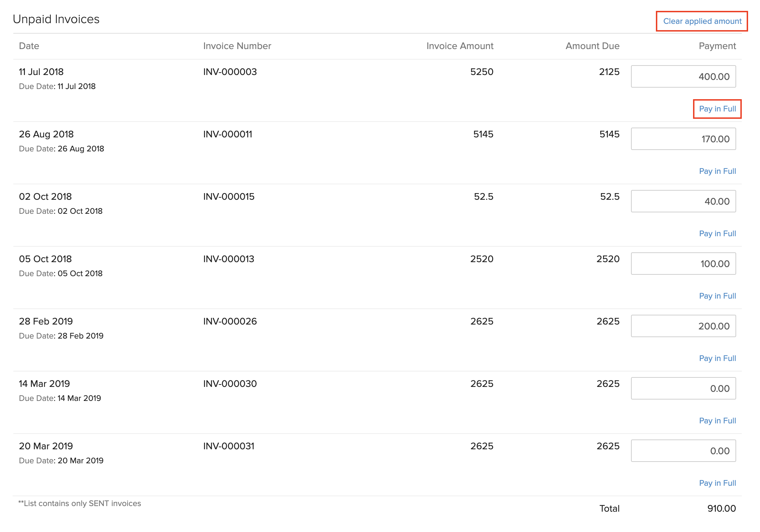The height and width of the screenshot is (532, 760).
Task: Click Pay in Full for INV-000003
Action: click(x=717, y=109)
